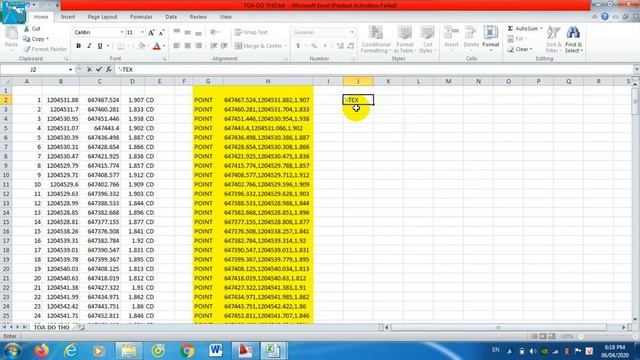Open Firefox from the taskbar
Image resolution: width=640 pixels, height=360 pixels.
(42, 351)
